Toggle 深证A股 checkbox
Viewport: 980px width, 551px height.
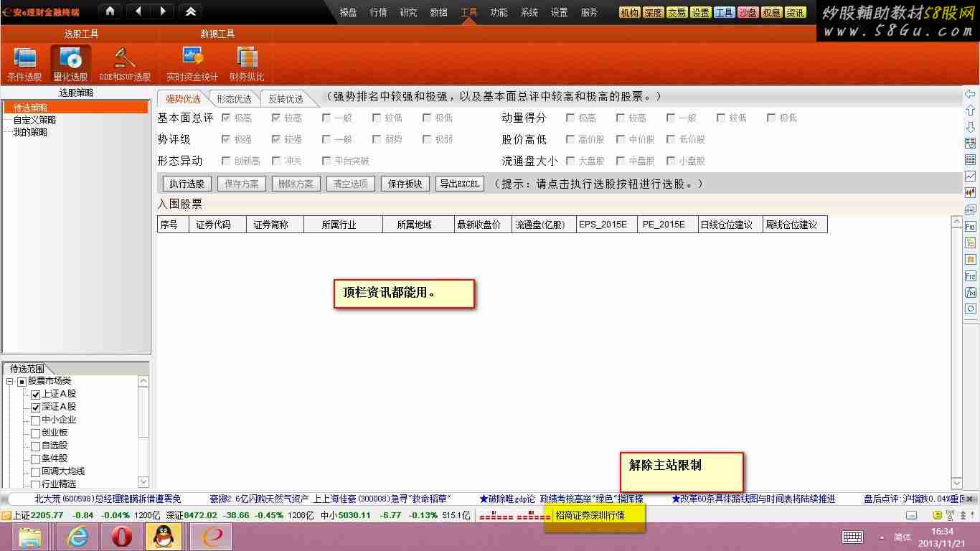35,408
